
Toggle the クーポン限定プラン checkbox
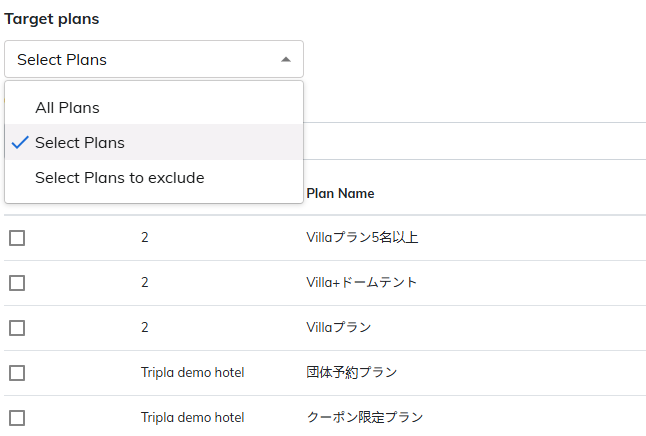pyautogui.click(x=17, y=418)
